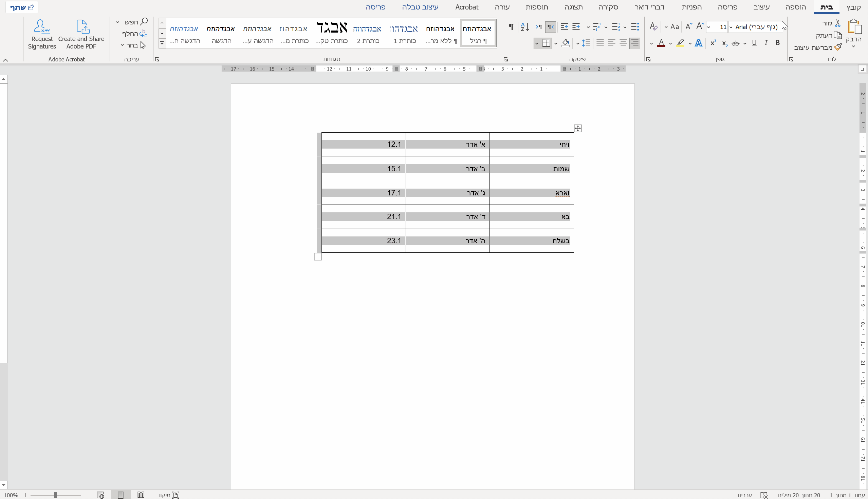
Task: Click the שתף share button
Action: click(x=22, y=7)
